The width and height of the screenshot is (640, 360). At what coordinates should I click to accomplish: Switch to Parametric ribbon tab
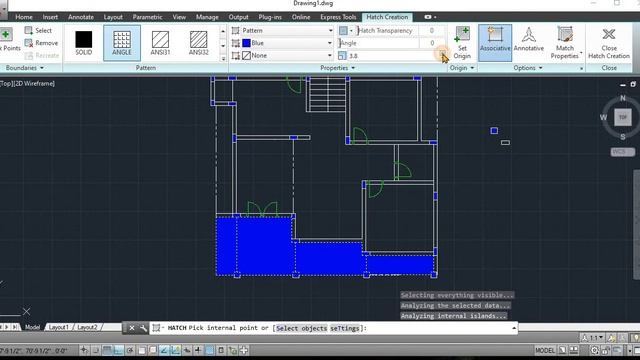point(147,17)
